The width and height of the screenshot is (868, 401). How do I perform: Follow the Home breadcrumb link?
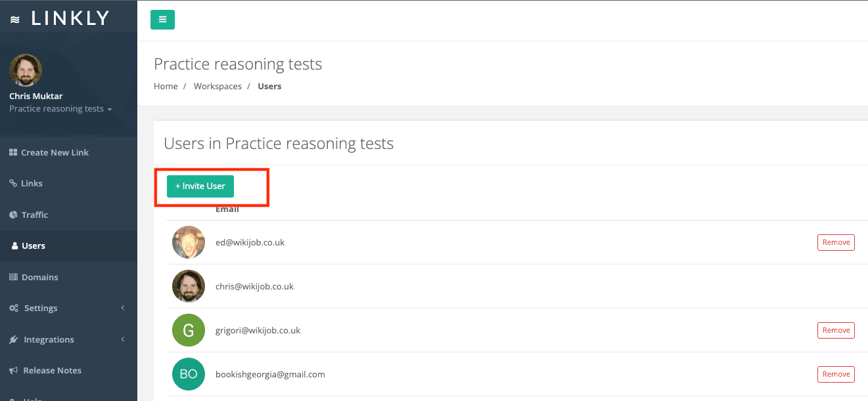[166, 87]
